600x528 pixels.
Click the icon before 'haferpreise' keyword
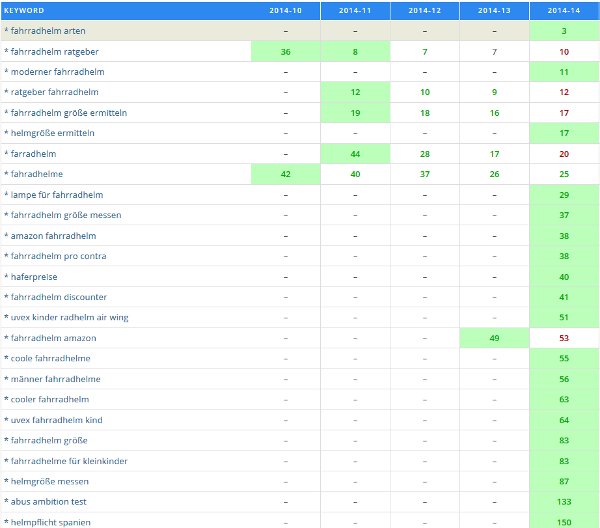point(6,276)
